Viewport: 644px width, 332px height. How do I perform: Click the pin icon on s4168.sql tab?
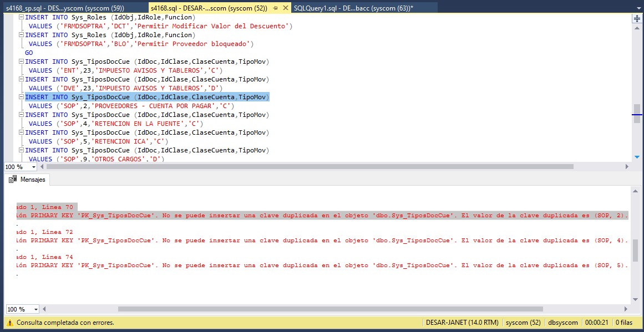[275, 8]
